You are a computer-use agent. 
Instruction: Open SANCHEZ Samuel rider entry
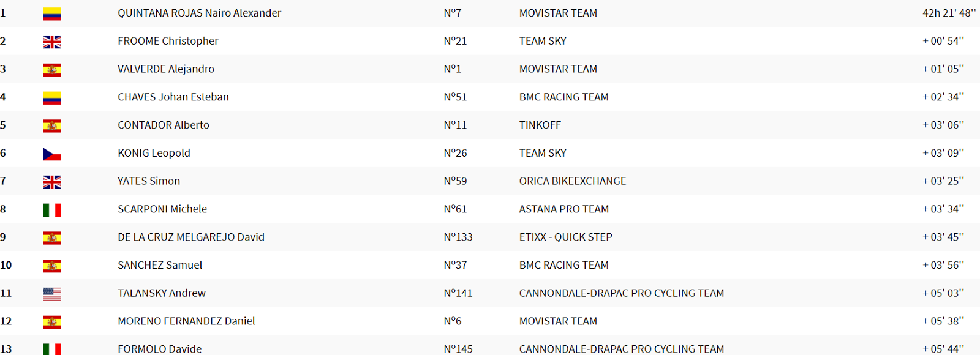(x=160, y=265)
